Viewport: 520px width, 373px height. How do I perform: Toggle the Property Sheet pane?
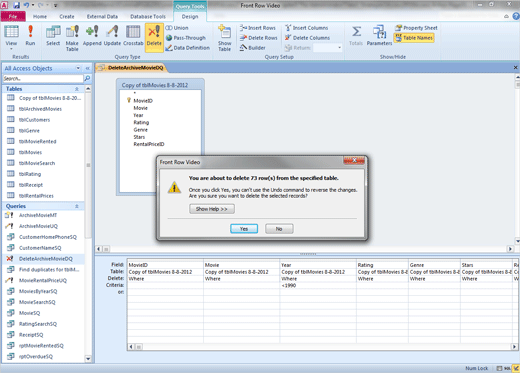coord(416,28)
